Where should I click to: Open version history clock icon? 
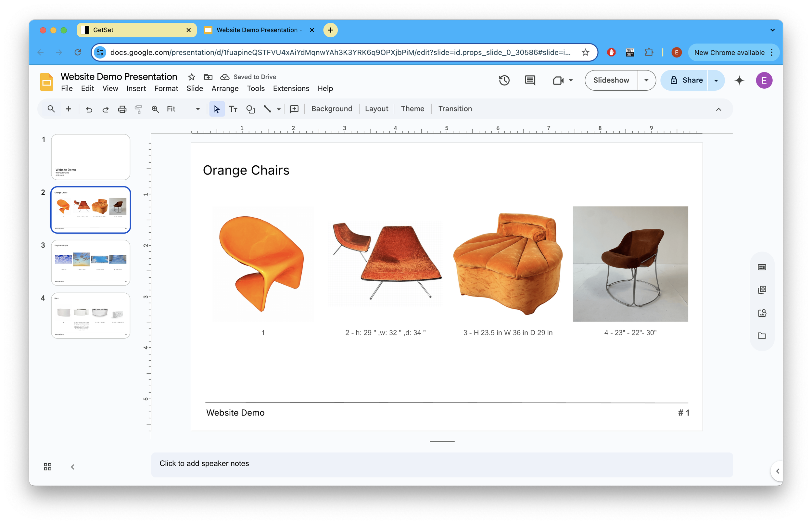[x=504, y=80]
